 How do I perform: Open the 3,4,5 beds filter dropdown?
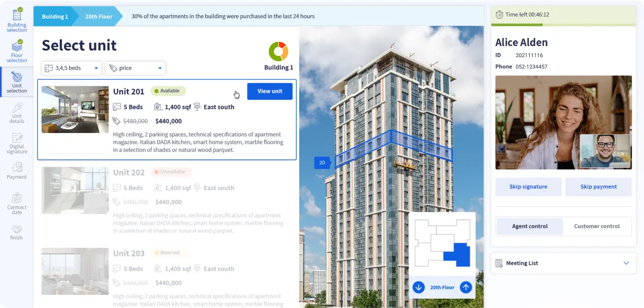(72, 68)
